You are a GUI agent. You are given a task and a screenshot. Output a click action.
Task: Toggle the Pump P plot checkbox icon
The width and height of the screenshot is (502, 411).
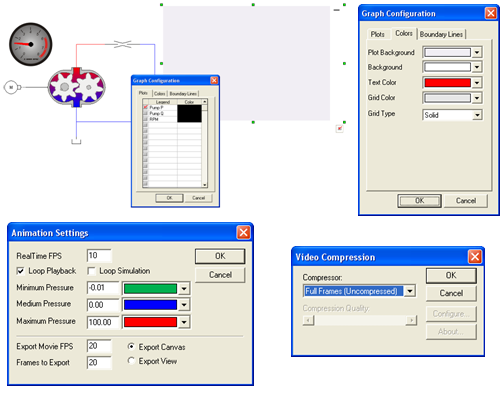[145, 107]
